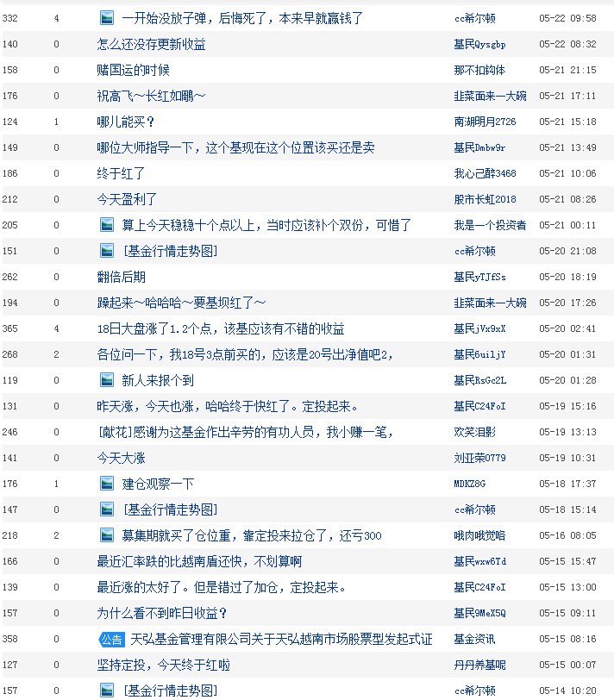
Task: View author profile 丹丹养基呢
Action: click(x=479, y=666)
